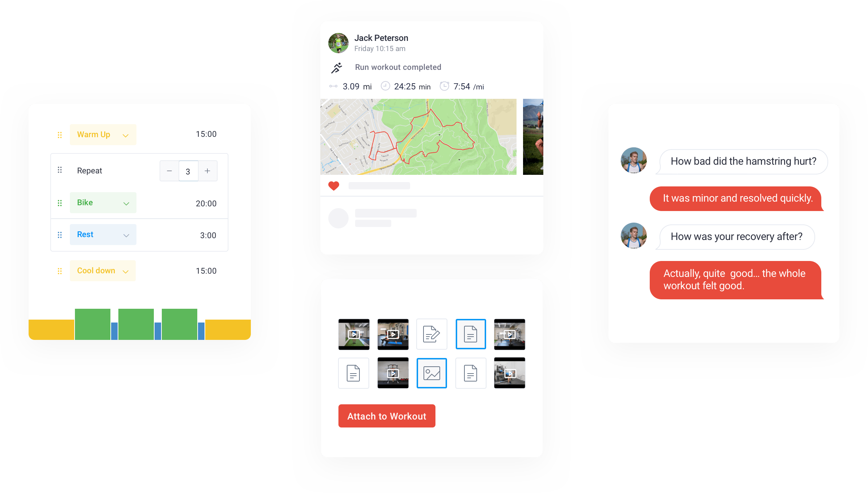Screen dimensions: 868x493
Task: Select the drag handle for Warm Up
Action: (60, 134)
